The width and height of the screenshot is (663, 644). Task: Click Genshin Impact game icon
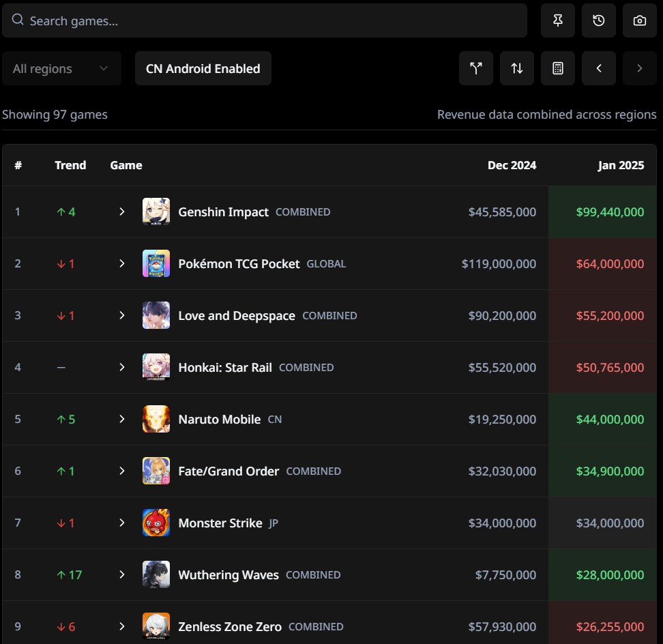tap(156, 211)
